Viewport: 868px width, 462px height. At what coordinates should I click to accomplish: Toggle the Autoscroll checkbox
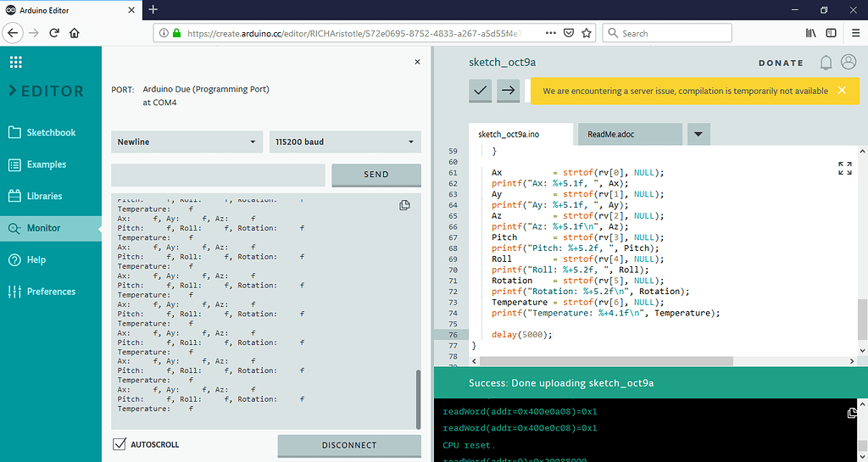[120, 444]
